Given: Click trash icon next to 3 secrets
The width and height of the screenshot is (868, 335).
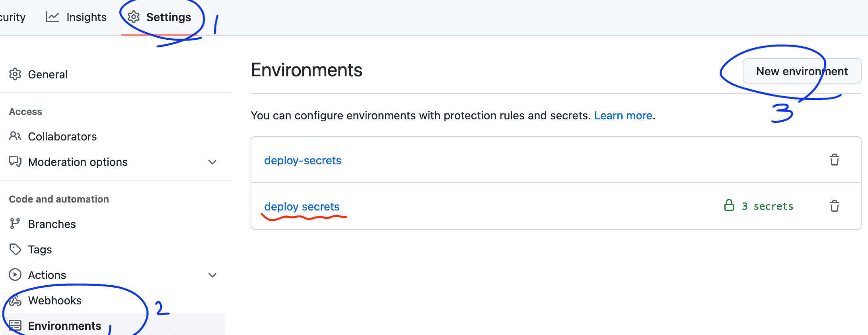Looking at the screenshot, I should (834, 206).
